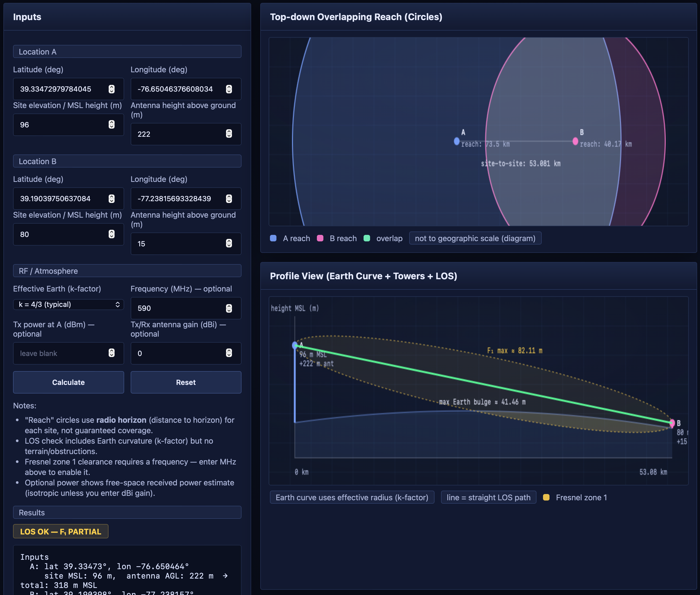Click the yellow Fresnel zone 1 swatch
The width and height of the screenshot is (700, 595).
(546, 497)
